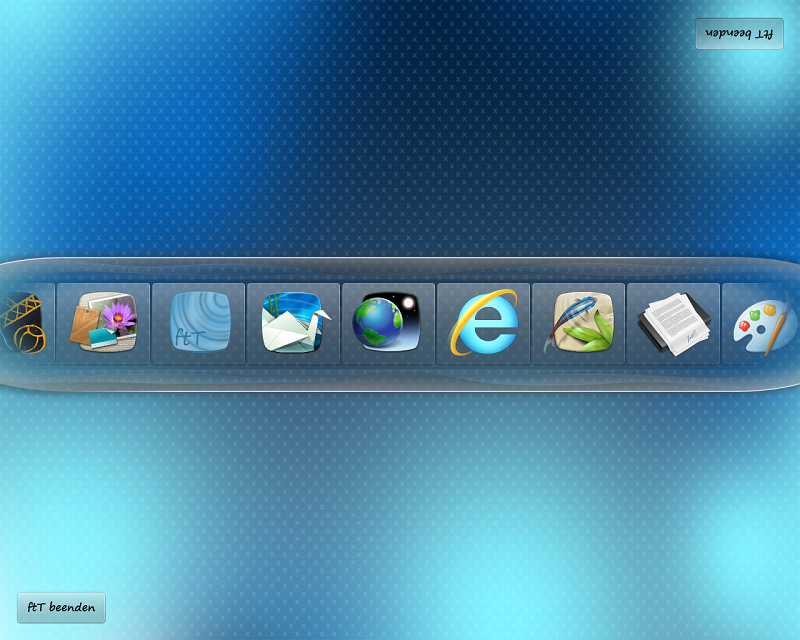
Task: Open the partially visible yellow wireframe app
Action: click(x=27, y=324)
